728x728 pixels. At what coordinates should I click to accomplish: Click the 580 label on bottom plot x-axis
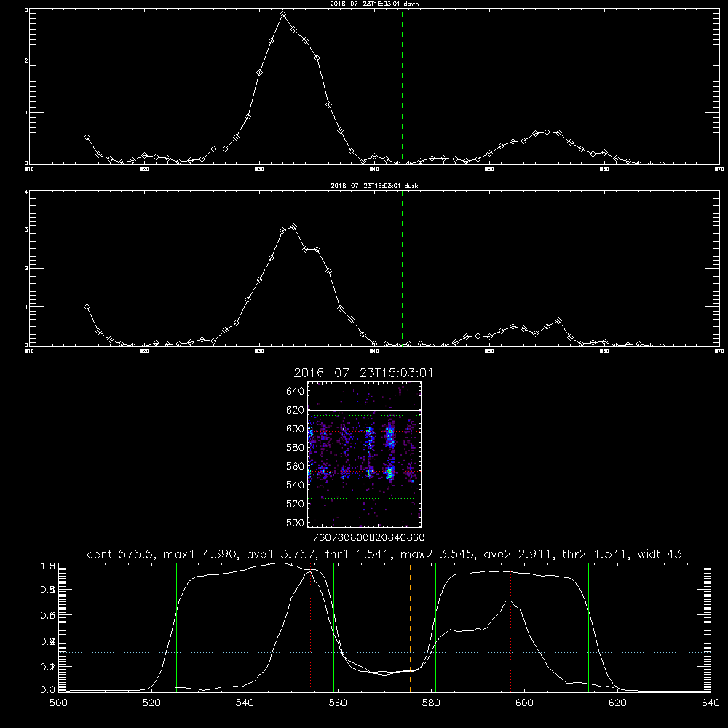(431, 703)
